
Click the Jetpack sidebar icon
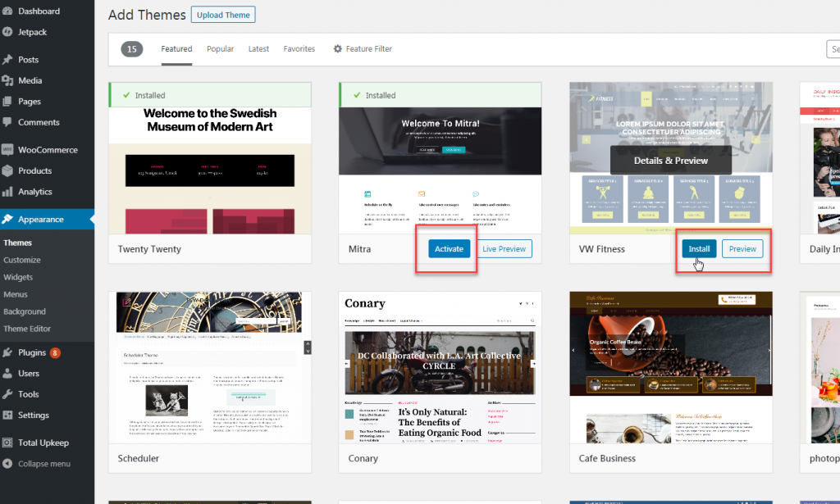7,32
